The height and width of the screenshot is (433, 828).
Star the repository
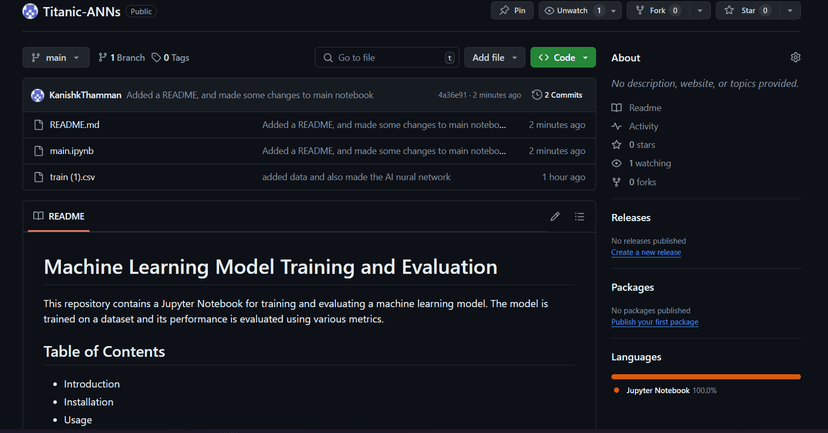click(x=746, y=11)
